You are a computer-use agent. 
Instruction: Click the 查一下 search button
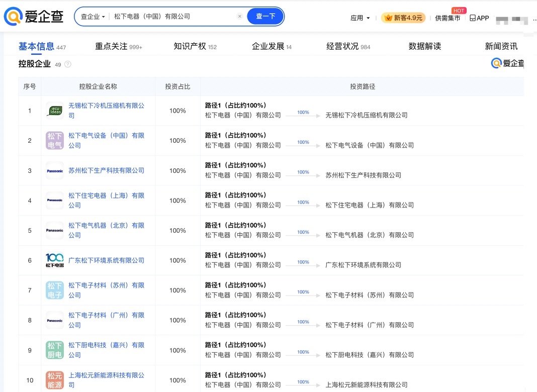[x=265, y=17]
